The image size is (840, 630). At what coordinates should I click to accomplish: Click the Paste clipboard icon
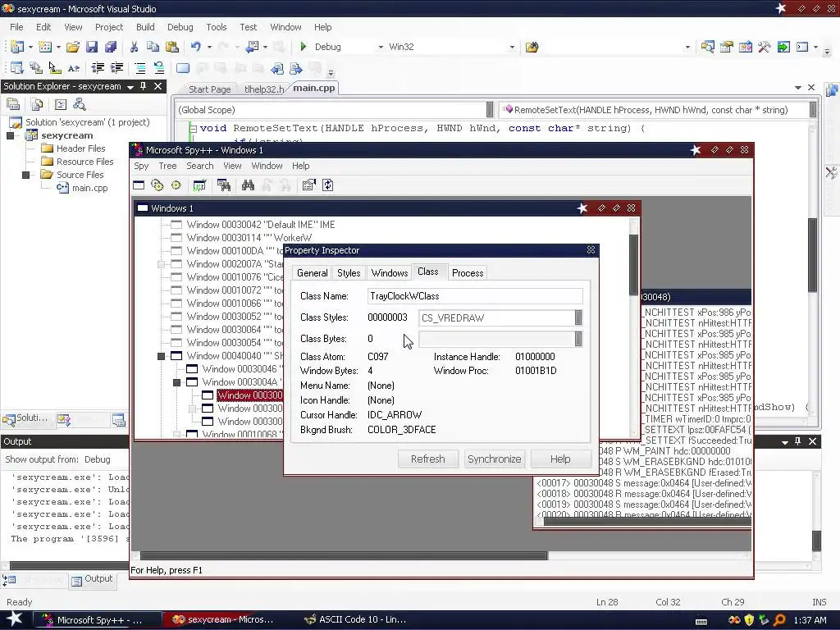click(172, 47)
